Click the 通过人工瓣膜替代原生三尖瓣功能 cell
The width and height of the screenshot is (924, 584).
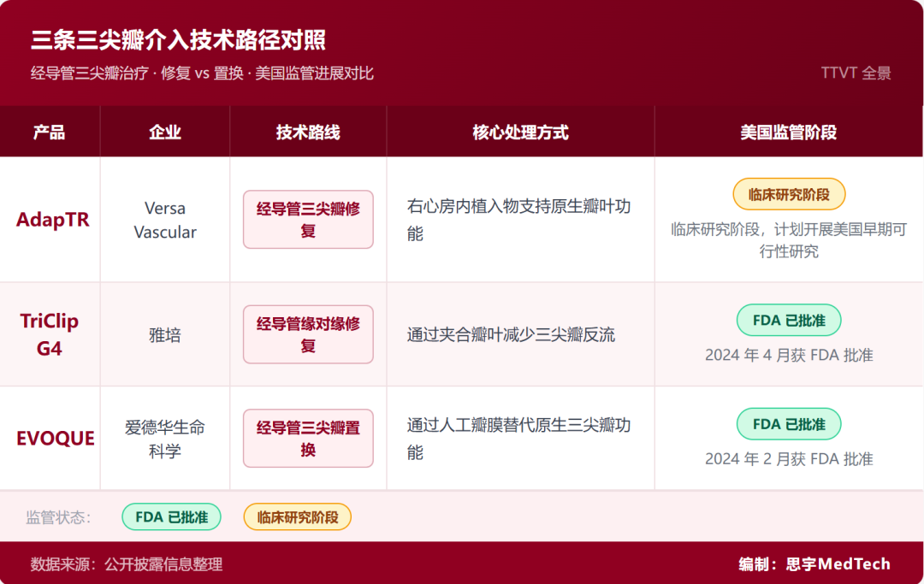[518, 439]
